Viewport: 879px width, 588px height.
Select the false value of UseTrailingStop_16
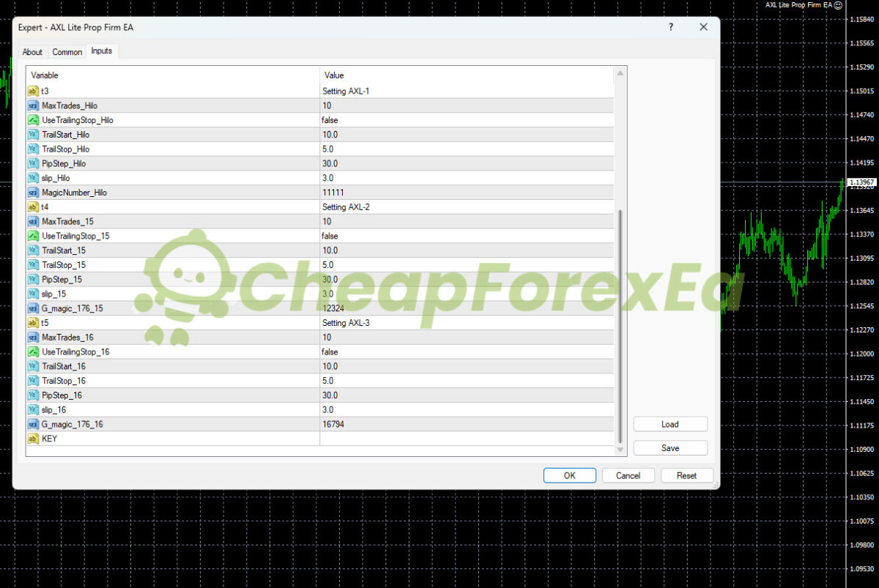pos(330,351)
